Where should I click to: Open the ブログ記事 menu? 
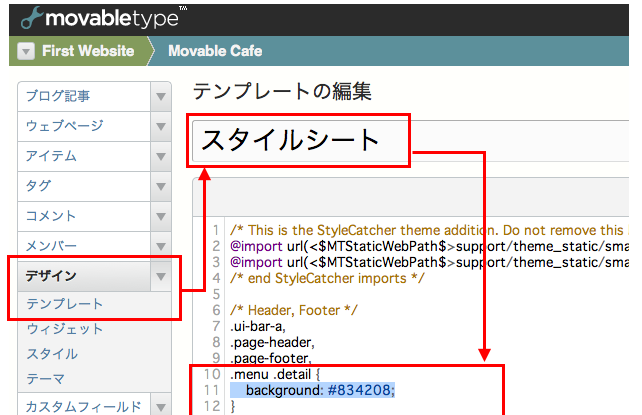click(x=84, y=96)
